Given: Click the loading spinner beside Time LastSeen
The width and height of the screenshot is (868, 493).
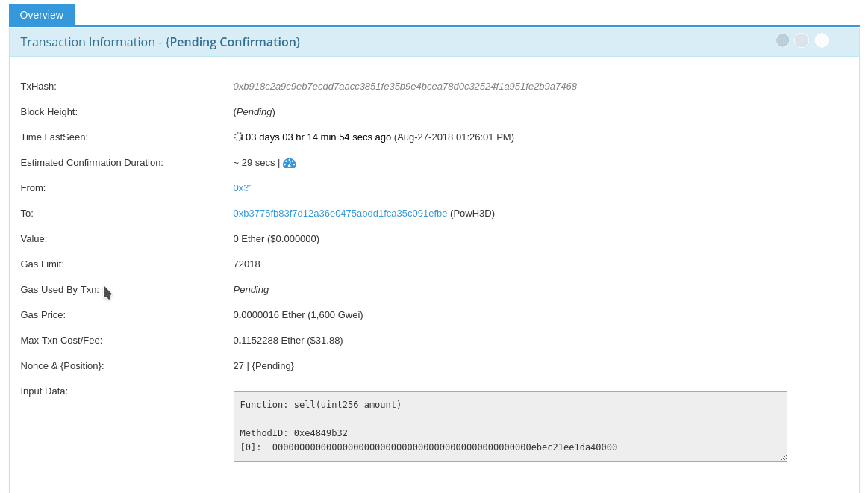Looking at the screenshot, I should (238, 137).
